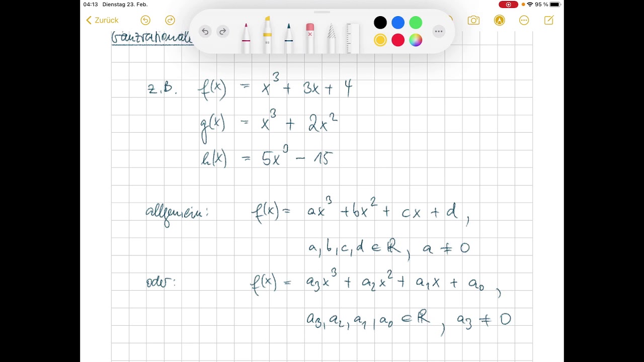Image resolution: width=644 pixels, height=362 pixels.
Task: Tap the red screen recording indicator
Action: (x=508, y=5)
